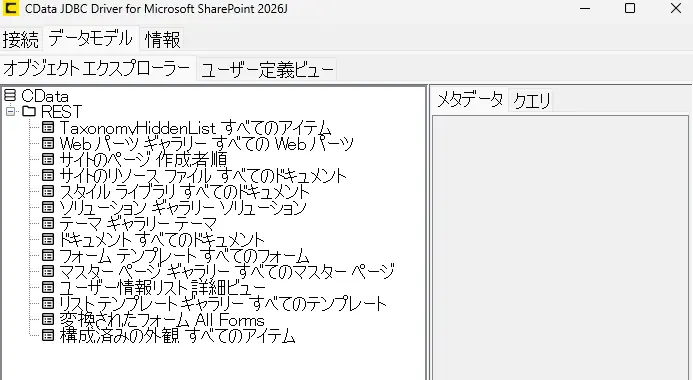The width and height of the screenshot is (693, 380).
Task: Click table icon beside スタイル ライブラリ
Action: (x=48, y=191)
